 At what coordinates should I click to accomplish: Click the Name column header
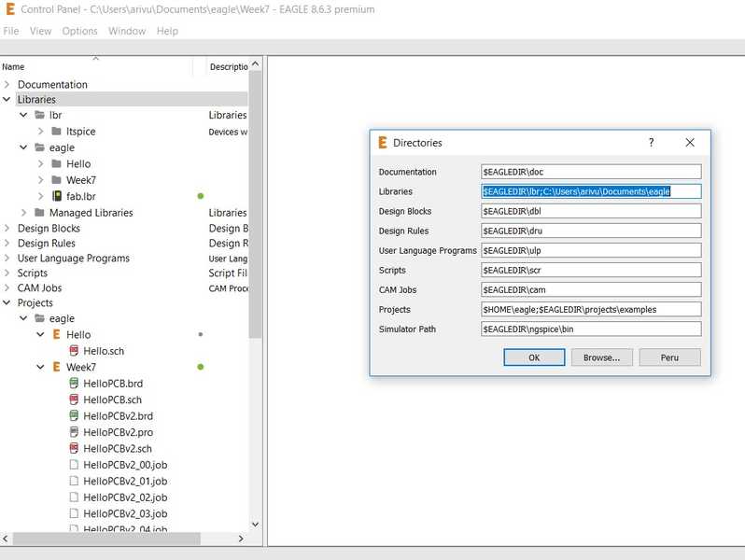pyautogui.click(x=13, y=67)
